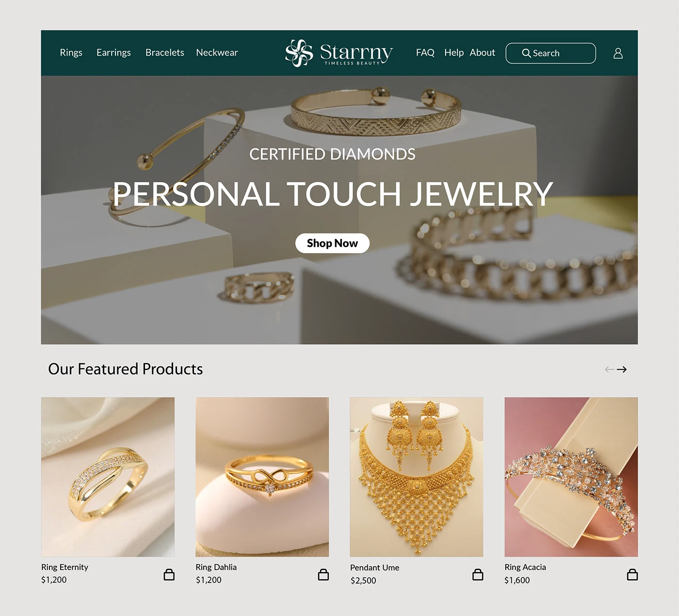Open the Rings category

coord(71,52)
